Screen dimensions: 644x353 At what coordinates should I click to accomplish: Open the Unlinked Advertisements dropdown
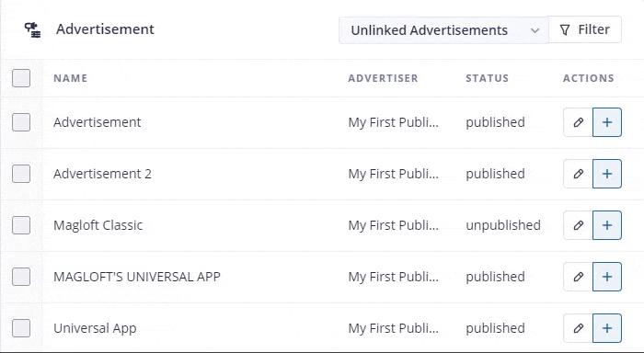[443, 30]
